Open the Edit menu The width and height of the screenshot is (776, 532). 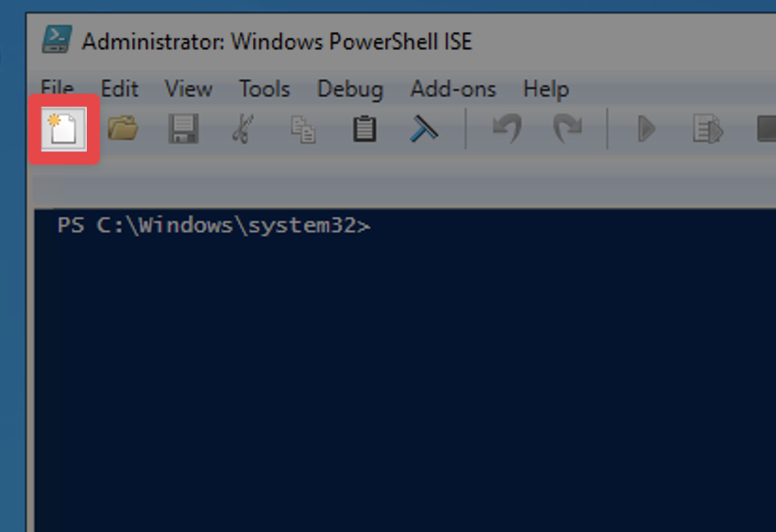point(120,90)
